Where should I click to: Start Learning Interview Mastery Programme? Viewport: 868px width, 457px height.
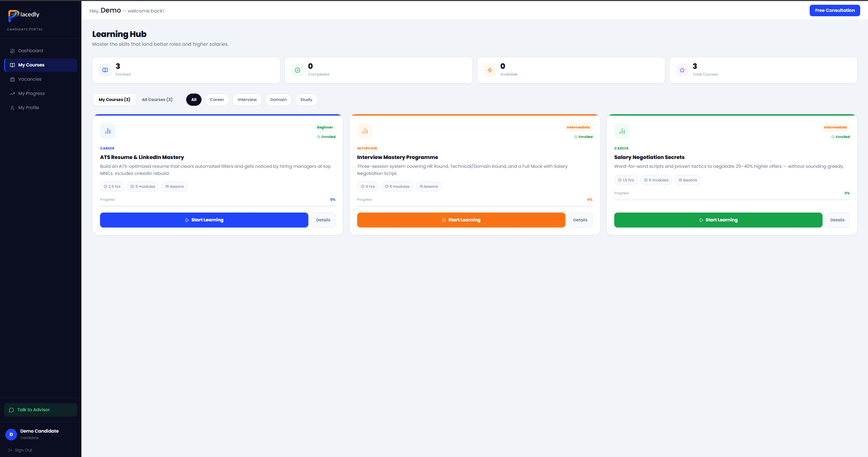[461, 220]
